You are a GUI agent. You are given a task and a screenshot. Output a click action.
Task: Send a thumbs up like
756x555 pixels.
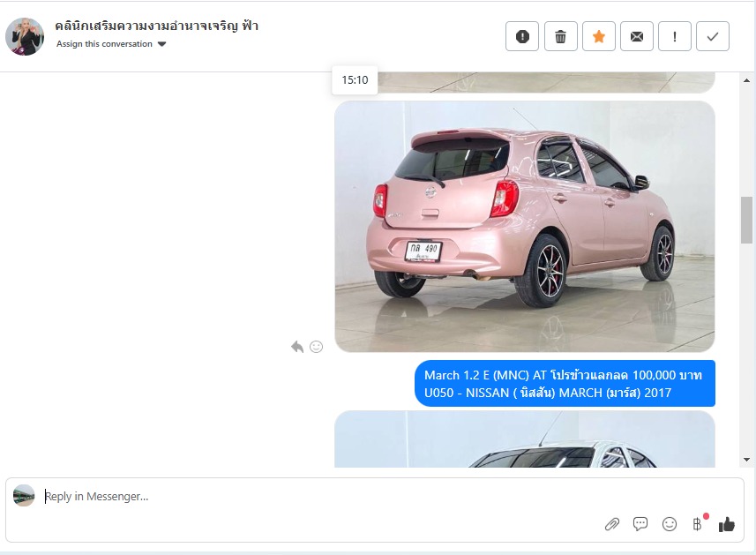pyautogui.click(x=727, y=524)
